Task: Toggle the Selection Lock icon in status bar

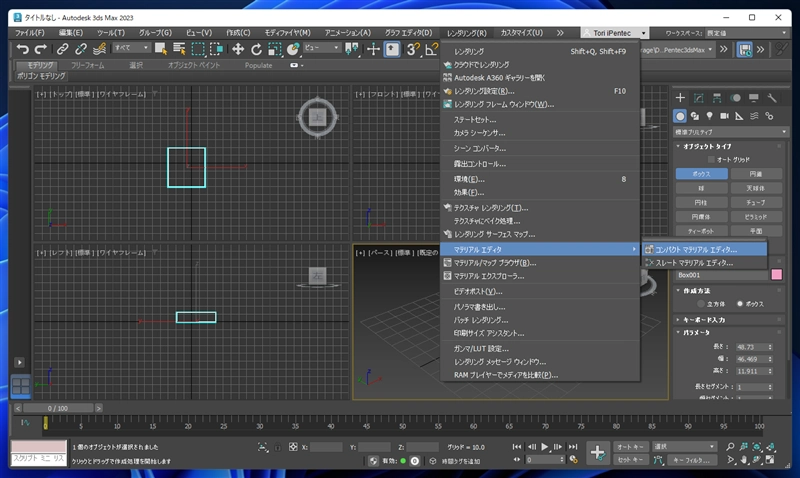Action: [278, 447]
